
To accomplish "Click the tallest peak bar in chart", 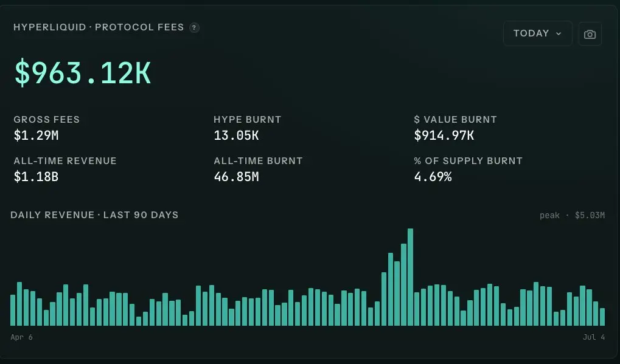I will click(x=411, y=276).
